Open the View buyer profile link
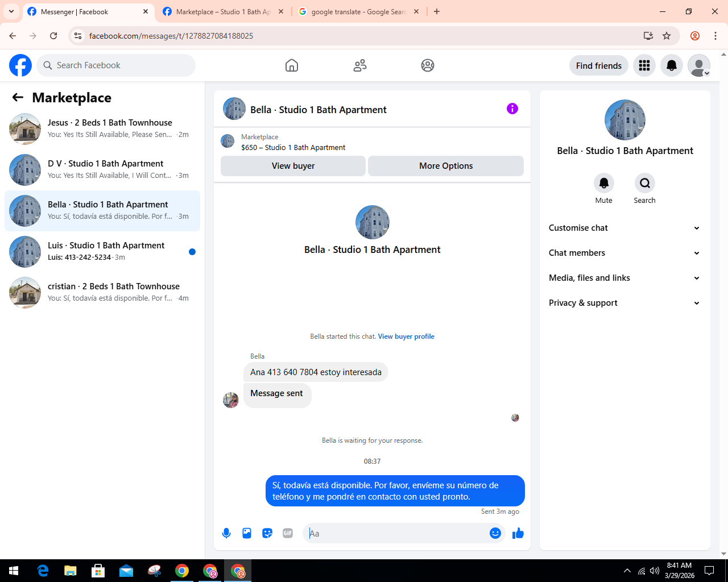The width and height of the screenshot is (728, 582). pyautogui.click(x=406, y=336)
